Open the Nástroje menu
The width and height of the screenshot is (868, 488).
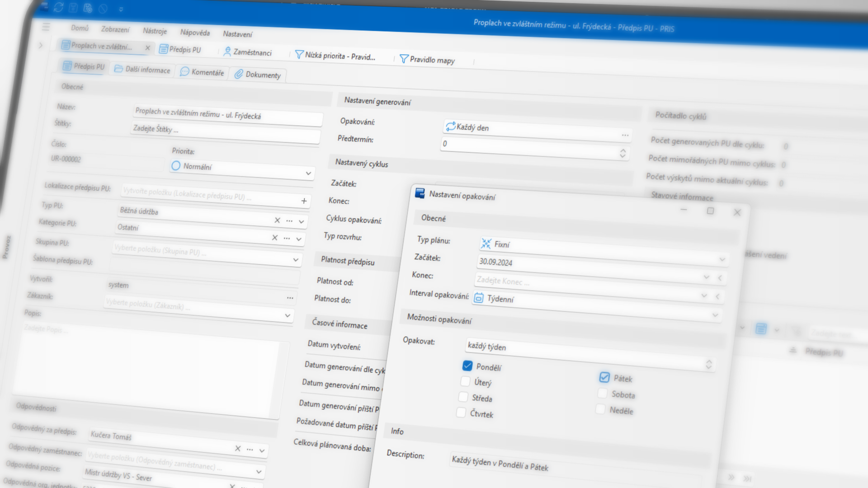click(155, 31)
